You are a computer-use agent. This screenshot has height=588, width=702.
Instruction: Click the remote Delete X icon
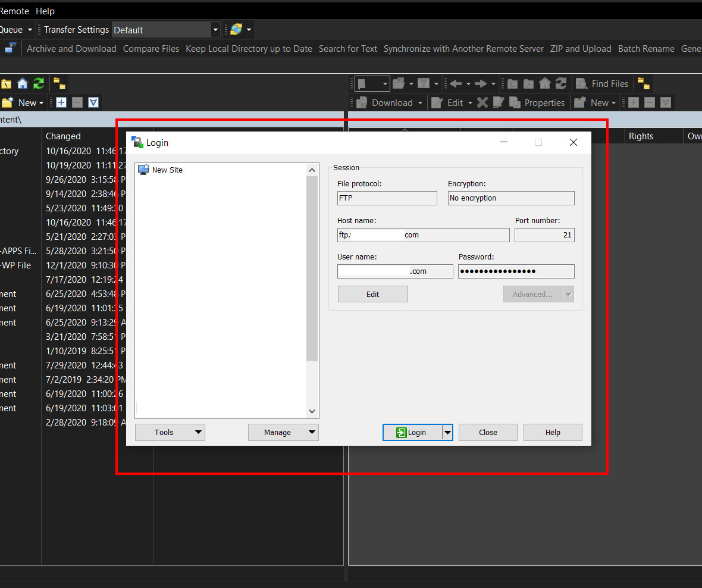click(x=482, y=103)
